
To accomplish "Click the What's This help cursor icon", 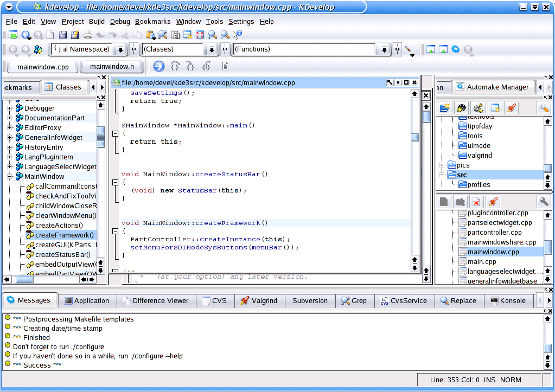I will (x=237, y=35).
